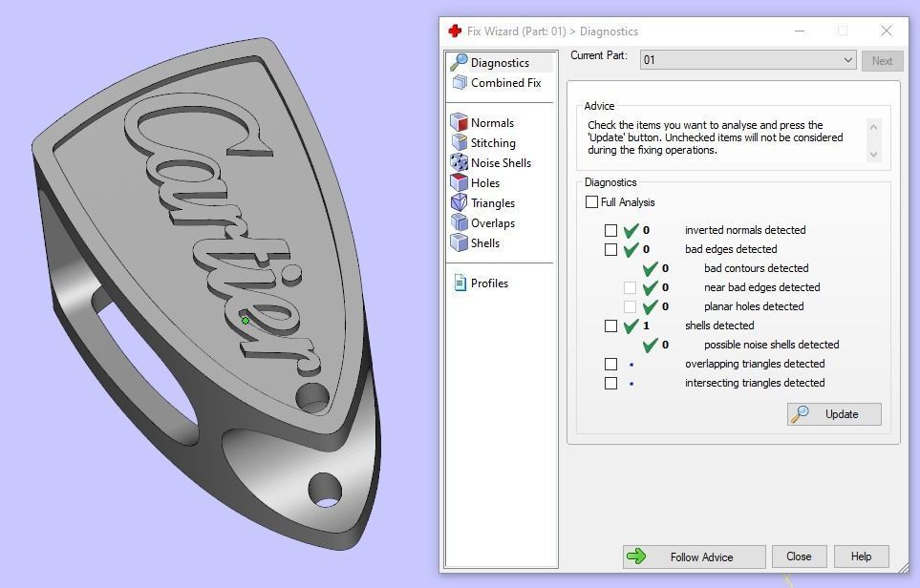Select the Diagnostics page in sidebar

click(x=500, y=63)
